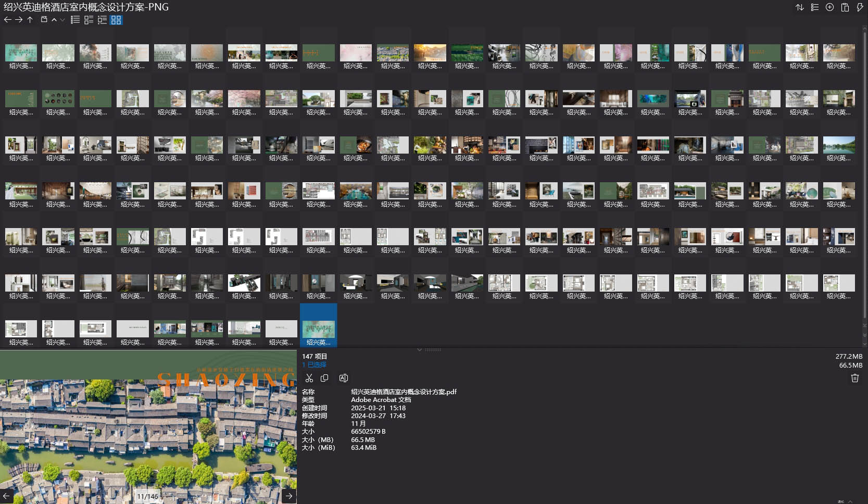Open the select options checklist icon
868x504 pixels.
(x=814, y=7)
